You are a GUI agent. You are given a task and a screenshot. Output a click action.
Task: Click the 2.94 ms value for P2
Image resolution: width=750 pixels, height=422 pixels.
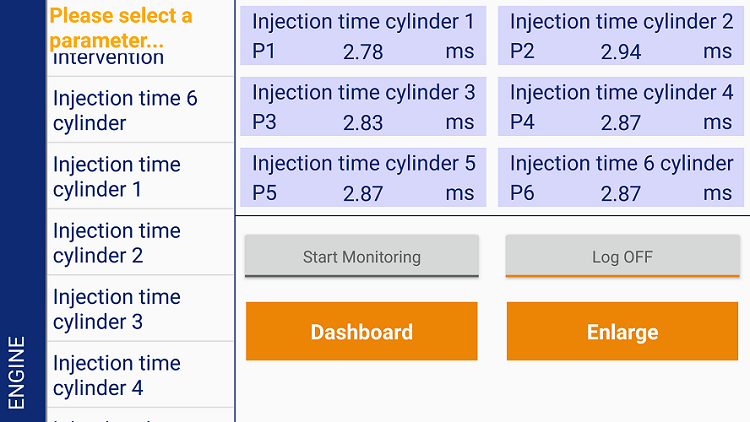621,52
